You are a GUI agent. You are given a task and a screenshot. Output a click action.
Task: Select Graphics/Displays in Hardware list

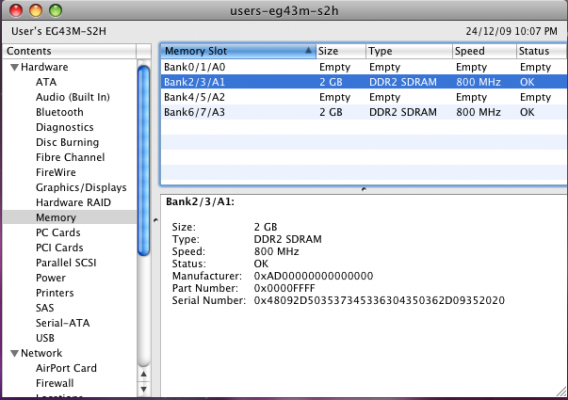[81, 187]
